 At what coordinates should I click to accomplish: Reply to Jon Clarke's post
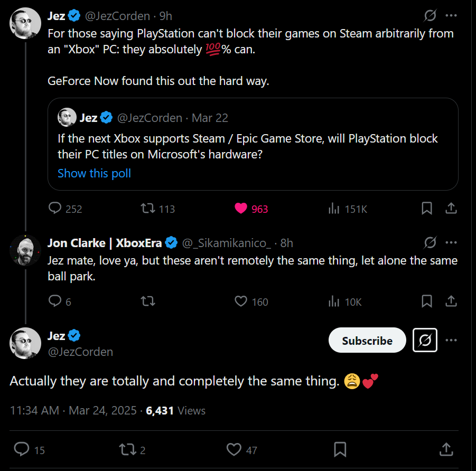tap(55, 302)
